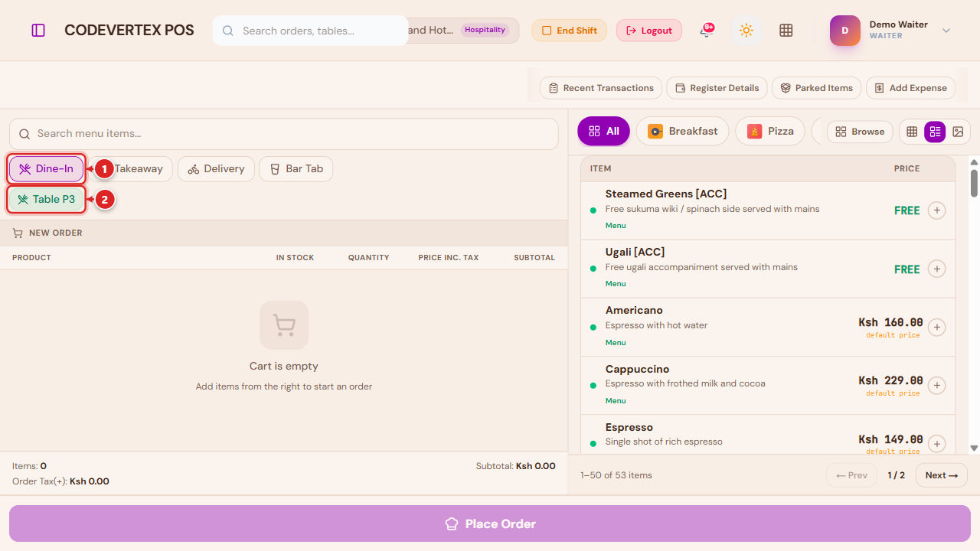The height and width of the screenshot is (551, 980).
Task: View Register Details
Action: point(717,88)
